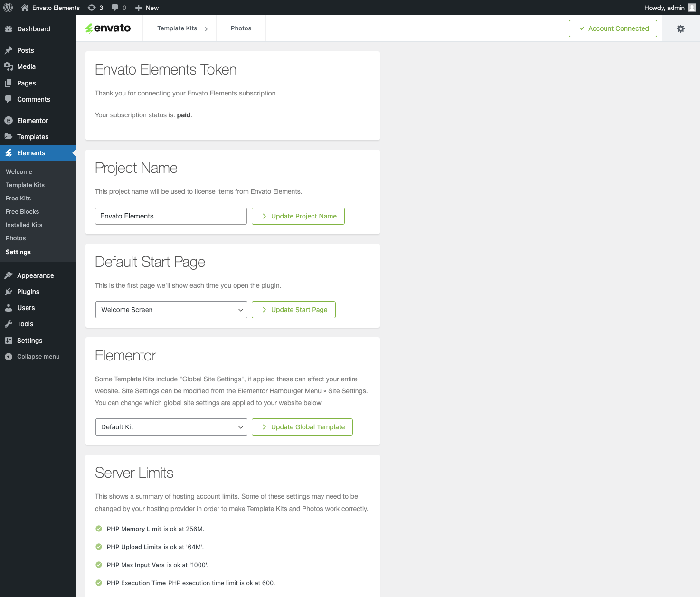Click the Templates folder icon
700x597 pixels.
click(x=9, y=137)
